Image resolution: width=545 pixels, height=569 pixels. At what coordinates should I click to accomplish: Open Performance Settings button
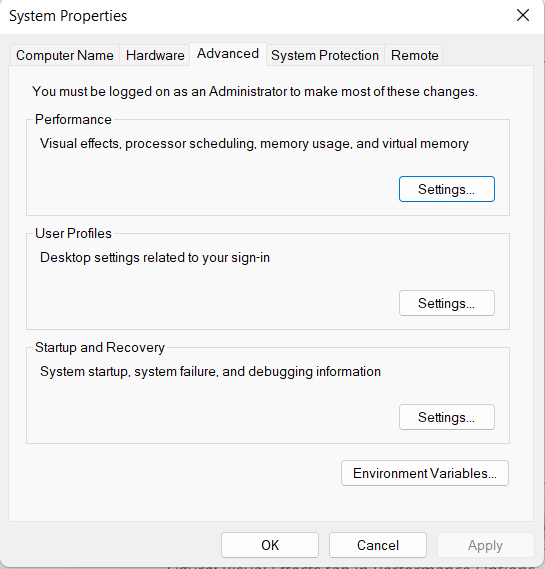447,189
